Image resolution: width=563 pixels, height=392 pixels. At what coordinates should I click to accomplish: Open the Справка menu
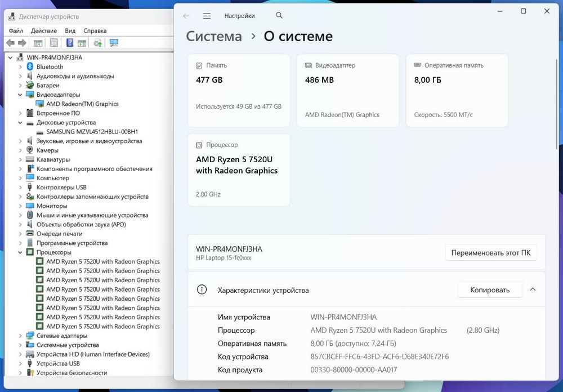pyautogui.click(x=95, y=30)
